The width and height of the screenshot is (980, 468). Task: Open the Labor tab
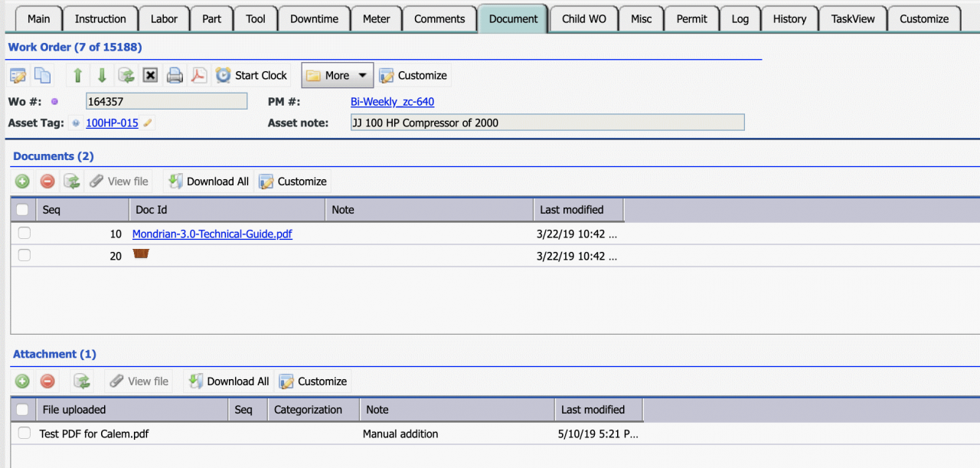tap(164, 19)
